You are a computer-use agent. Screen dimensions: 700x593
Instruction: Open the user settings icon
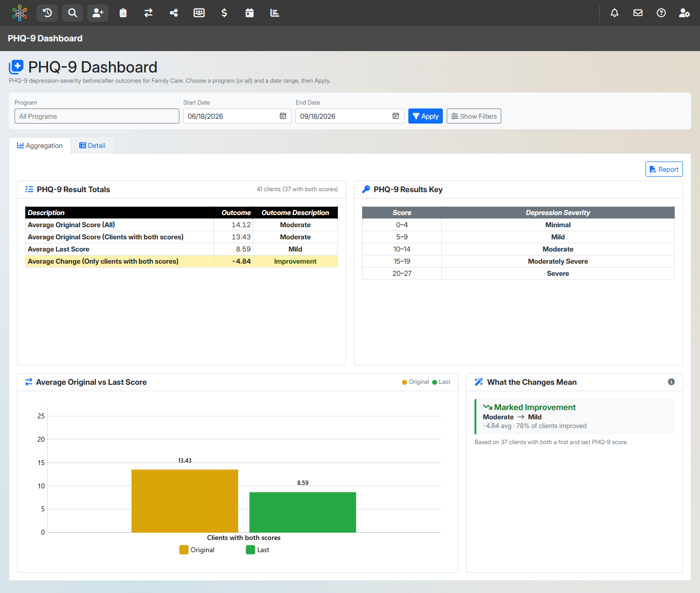pyautogui.click(x=684, y=13)
